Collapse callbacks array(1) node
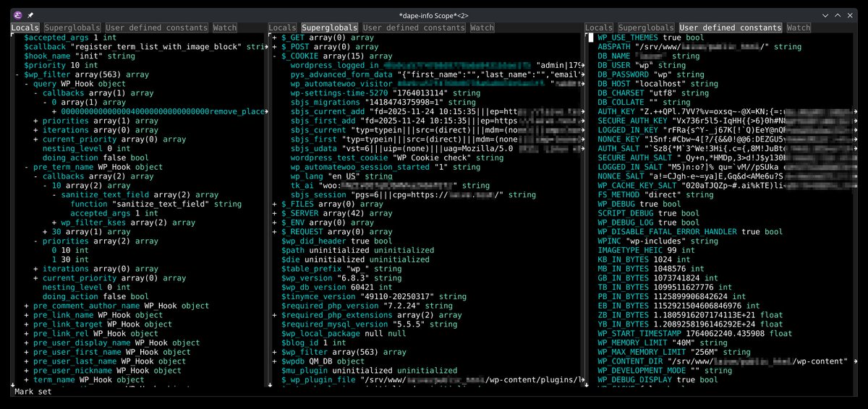868x409 pixels. tap(35, 93)
